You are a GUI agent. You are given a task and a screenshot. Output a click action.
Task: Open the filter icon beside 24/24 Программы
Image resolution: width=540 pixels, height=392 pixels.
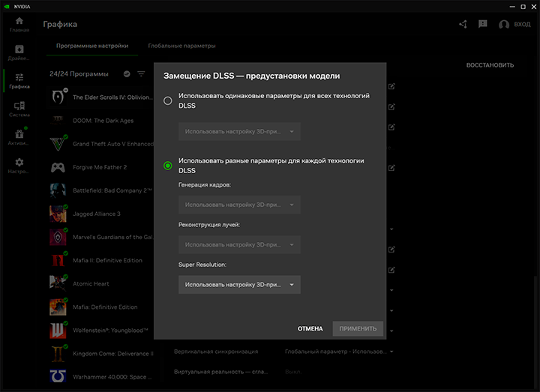point(141,73)
